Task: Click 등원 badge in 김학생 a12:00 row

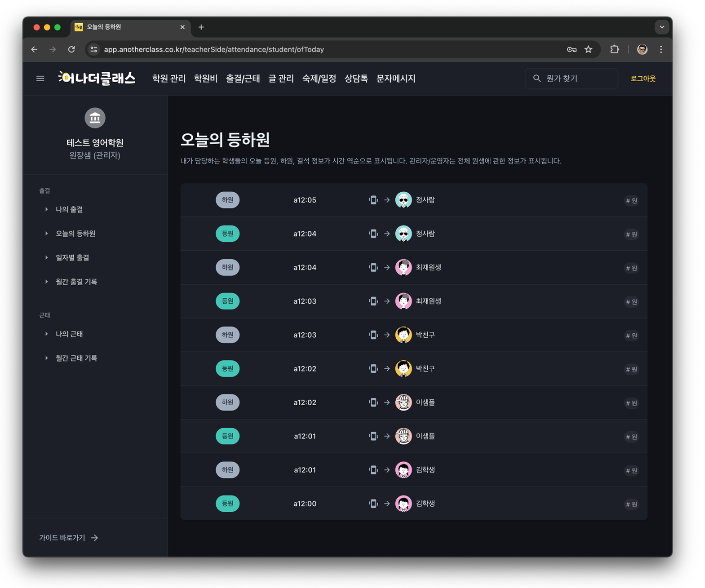Action: [x=228, y=503]
